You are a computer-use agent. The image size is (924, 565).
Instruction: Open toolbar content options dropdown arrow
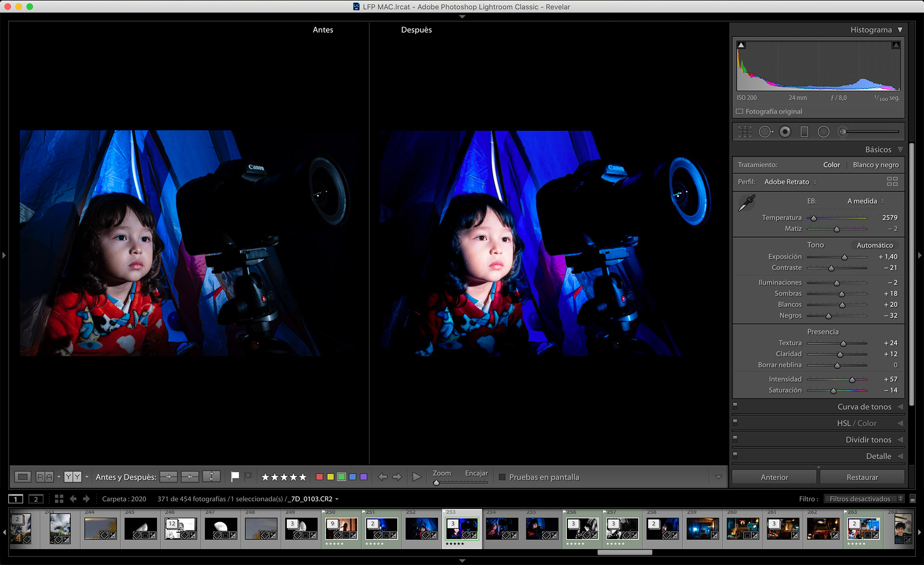click(x=718, y=477)
